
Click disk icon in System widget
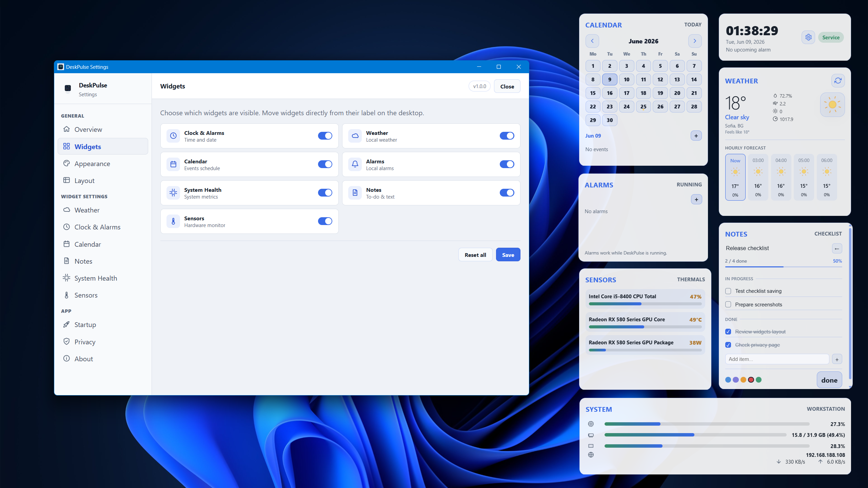click(x=591, y=446)
